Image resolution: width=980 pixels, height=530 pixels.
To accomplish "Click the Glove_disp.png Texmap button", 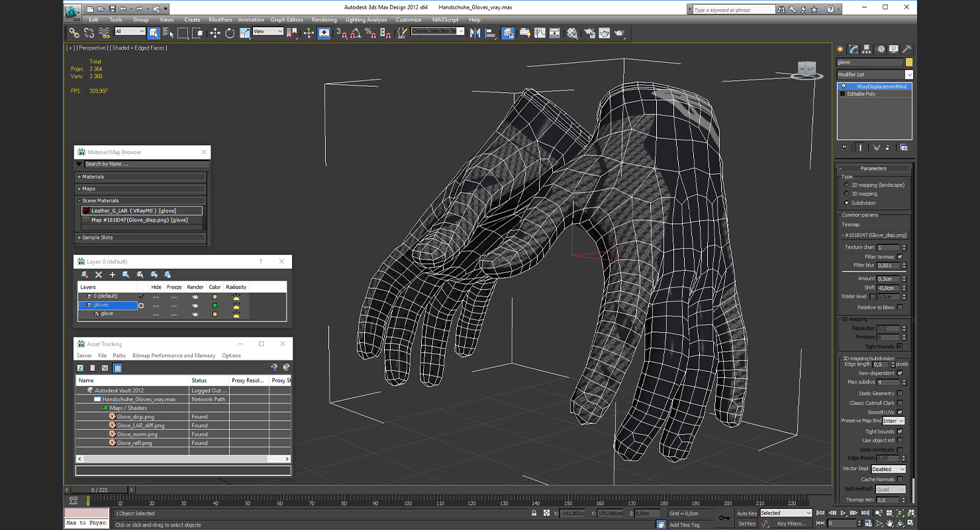I will tap(874, 235).
